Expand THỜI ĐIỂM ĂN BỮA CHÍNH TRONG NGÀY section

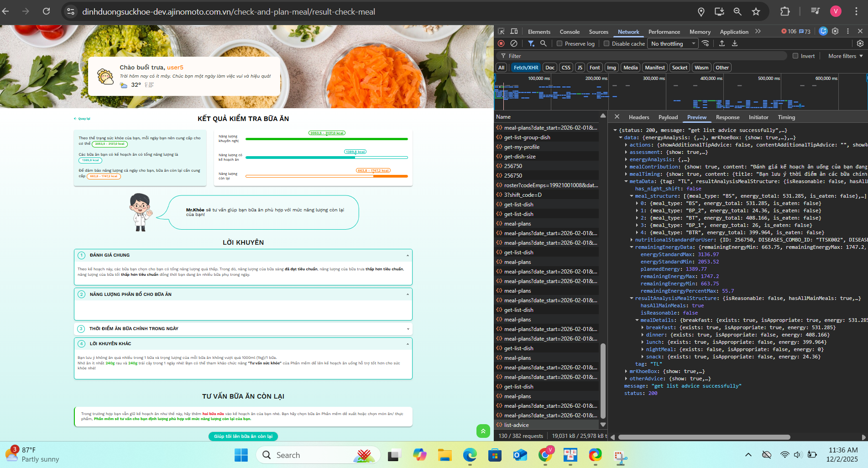[x=408, y=329]
